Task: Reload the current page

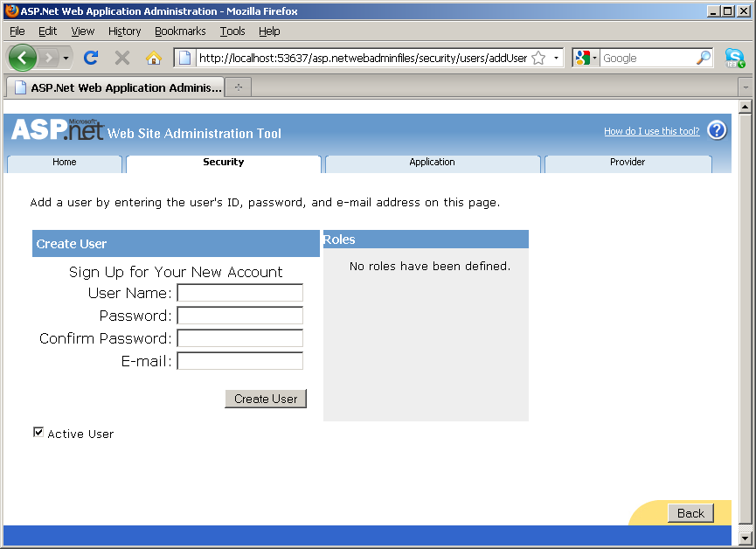Action: tap(91, 58)
